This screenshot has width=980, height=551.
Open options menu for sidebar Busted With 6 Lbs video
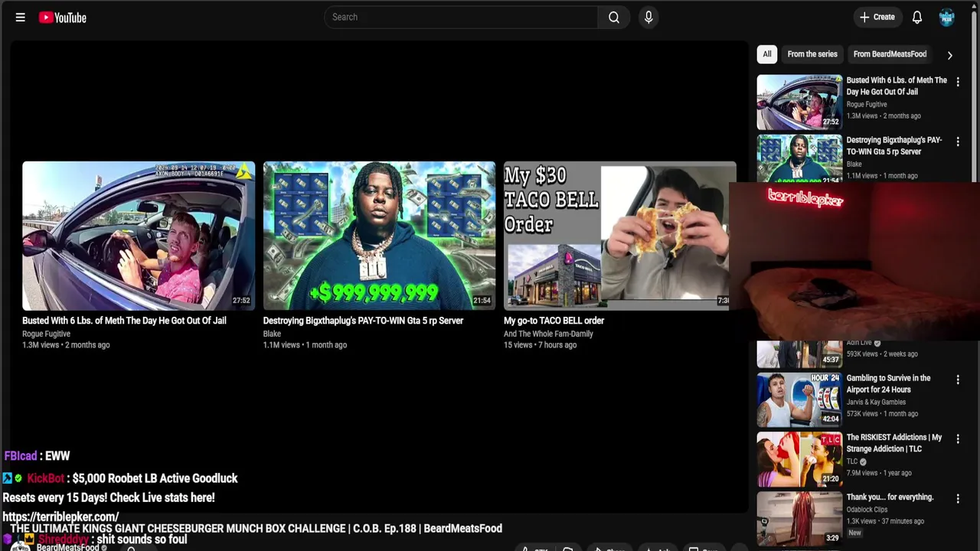coord(958,82)
